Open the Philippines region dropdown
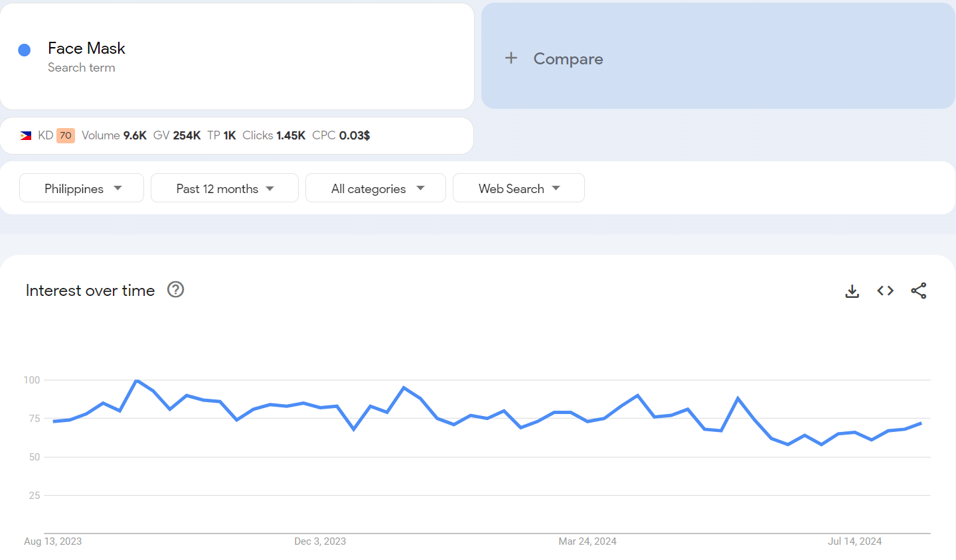Screen dimensions: 956x560 click(82, 188)
